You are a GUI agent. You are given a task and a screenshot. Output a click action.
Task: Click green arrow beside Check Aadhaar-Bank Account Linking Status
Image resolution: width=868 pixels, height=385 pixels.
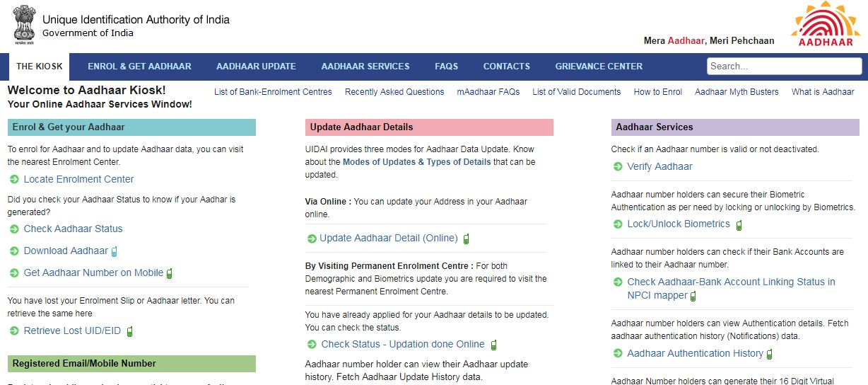tap(618, 282)
